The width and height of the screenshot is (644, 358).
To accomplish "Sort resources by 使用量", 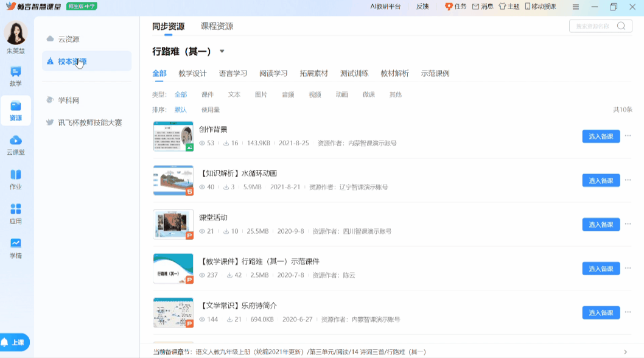I will [211, 110].
